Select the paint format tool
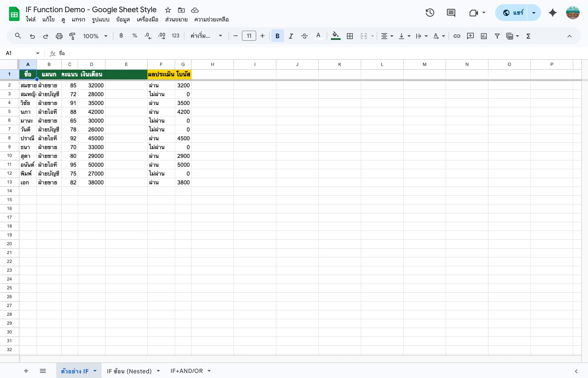 72,36
